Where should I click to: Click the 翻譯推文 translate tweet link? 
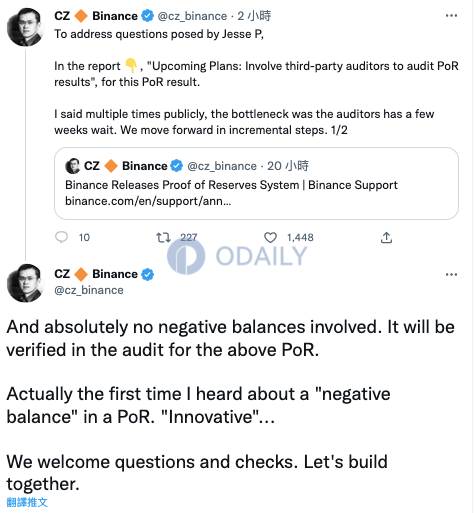pyautogui.click(x=27, y=502)
